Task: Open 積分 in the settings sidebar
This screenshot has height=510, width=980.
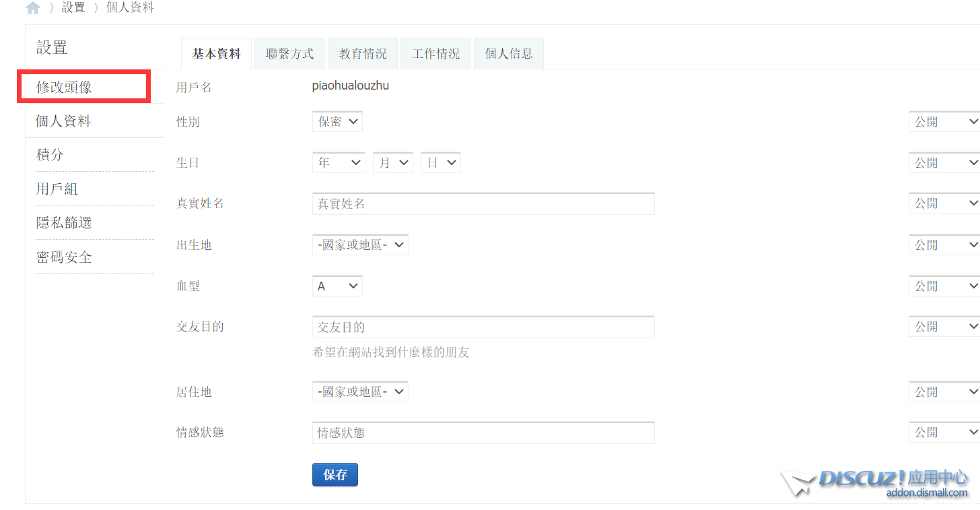Action: pyautogui.click(x=50, y=155)
